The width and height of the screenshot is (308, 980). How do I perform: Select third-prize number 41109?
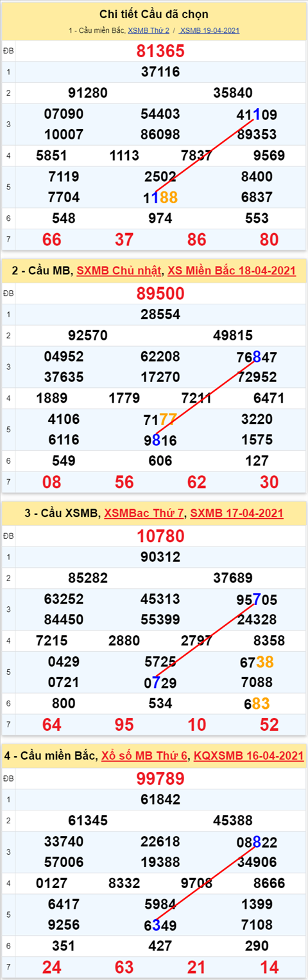tap(257, 116)
